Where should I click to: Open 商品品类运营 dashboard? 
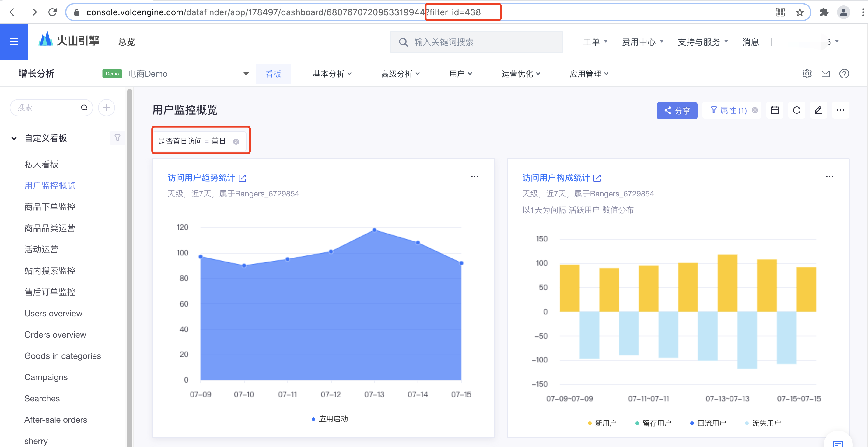click(x=50, y=228)
